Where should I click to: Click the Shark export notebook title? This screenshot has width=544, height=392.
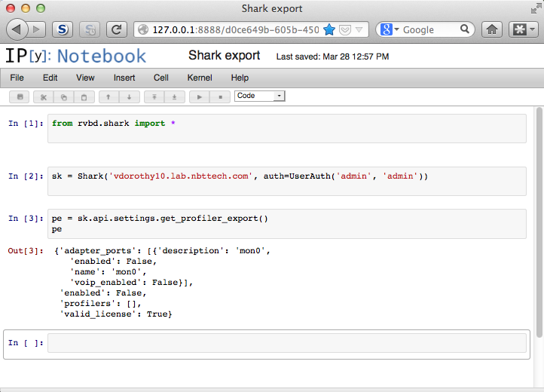tap(224, 56)
